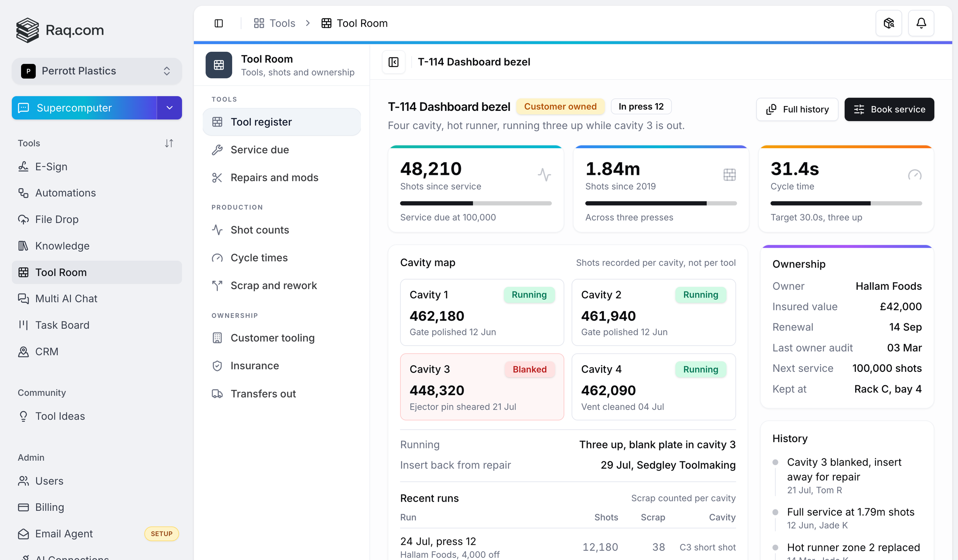Click the Raq.com logo icon
This screenshot has width=958, height=560.
click(27, 30)
